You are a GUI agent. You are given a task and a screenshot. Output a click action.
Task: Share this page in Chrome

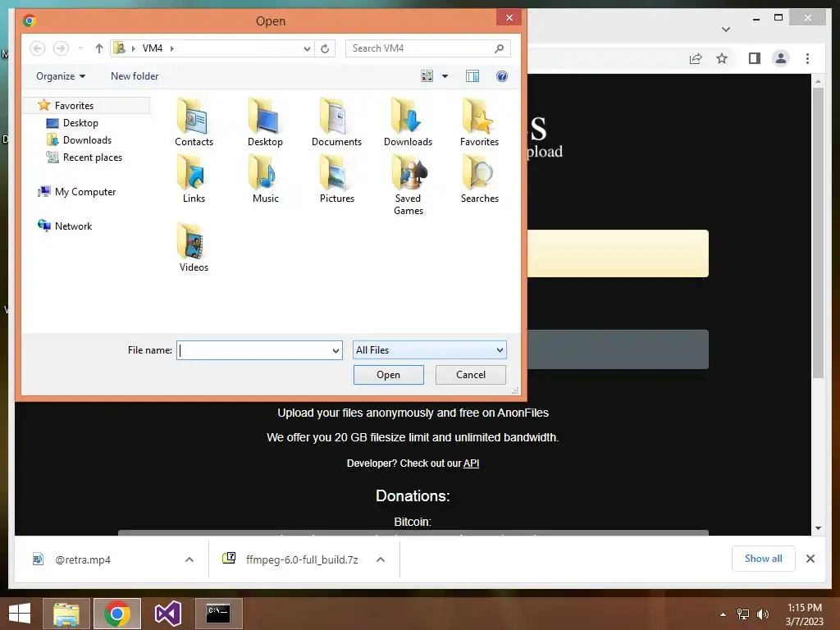(x=696, y=58)
